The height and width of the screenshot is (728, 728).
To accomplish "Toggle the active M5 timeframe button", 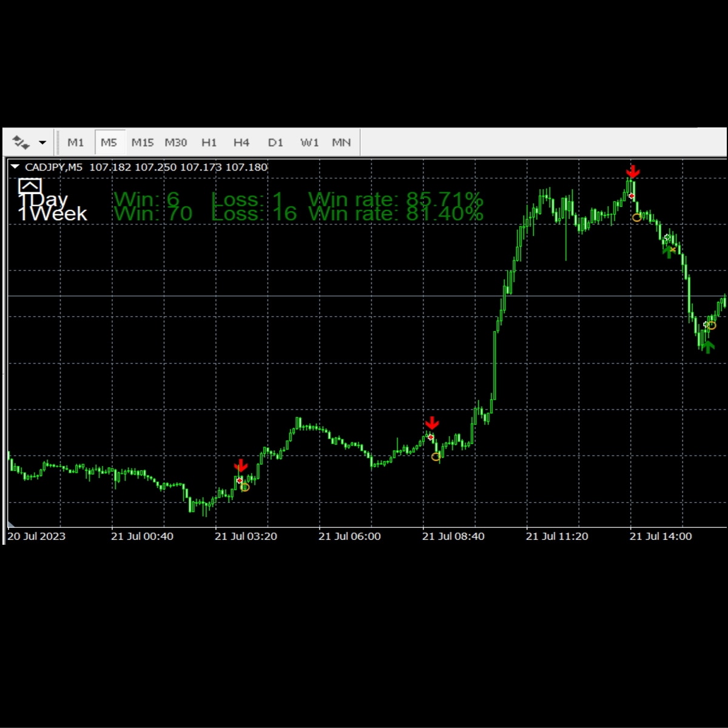I will (x=109, y=143).
